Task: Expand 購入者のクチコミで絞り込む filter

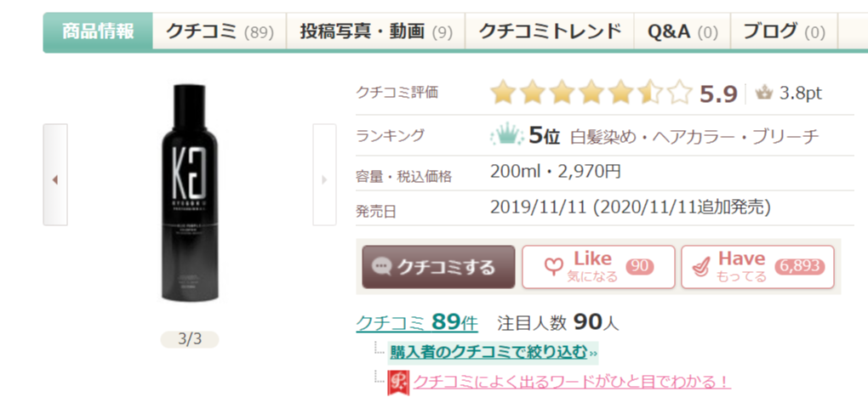Action: pyautogui.click(x=493, y=351)
